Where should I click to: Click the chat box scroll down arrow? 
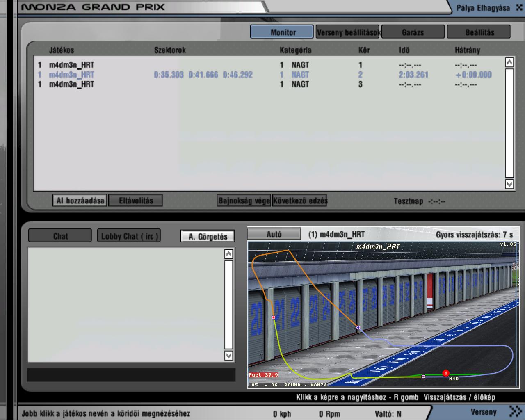coord(229,355)
